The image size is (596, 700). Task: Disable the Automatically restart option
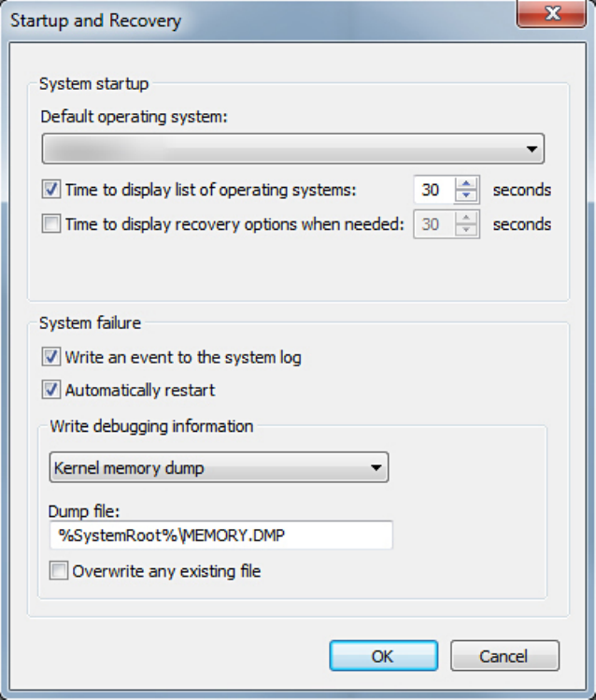point(52,390)
